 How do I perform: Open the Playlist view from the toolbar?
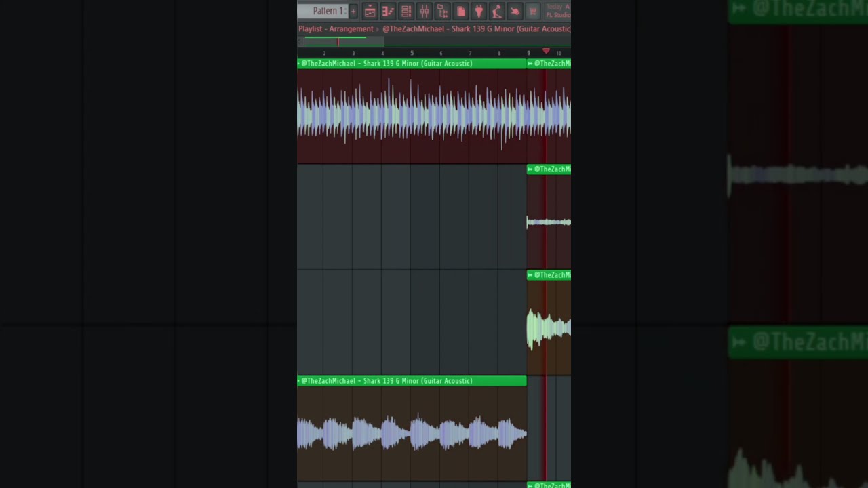[370, 11]
